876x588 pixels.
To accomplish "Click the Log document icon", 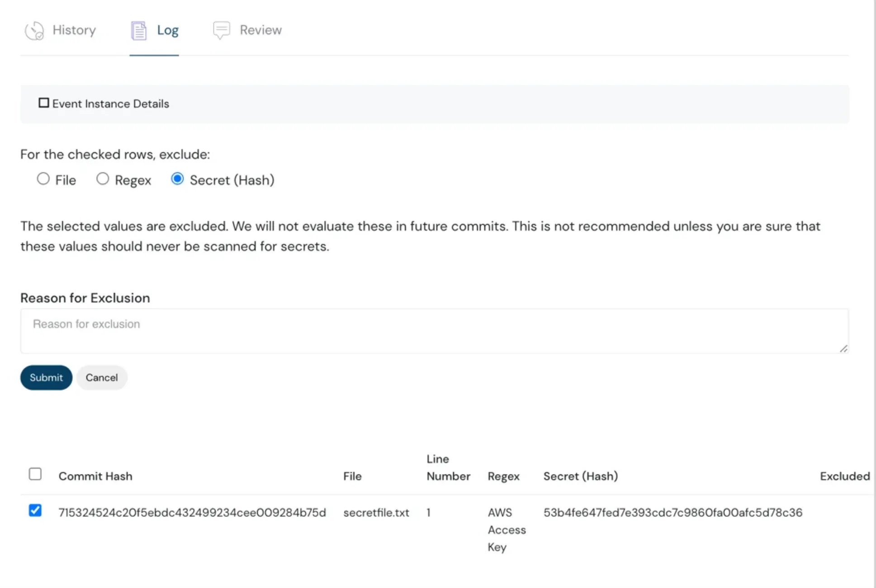I will pos(138,30).
